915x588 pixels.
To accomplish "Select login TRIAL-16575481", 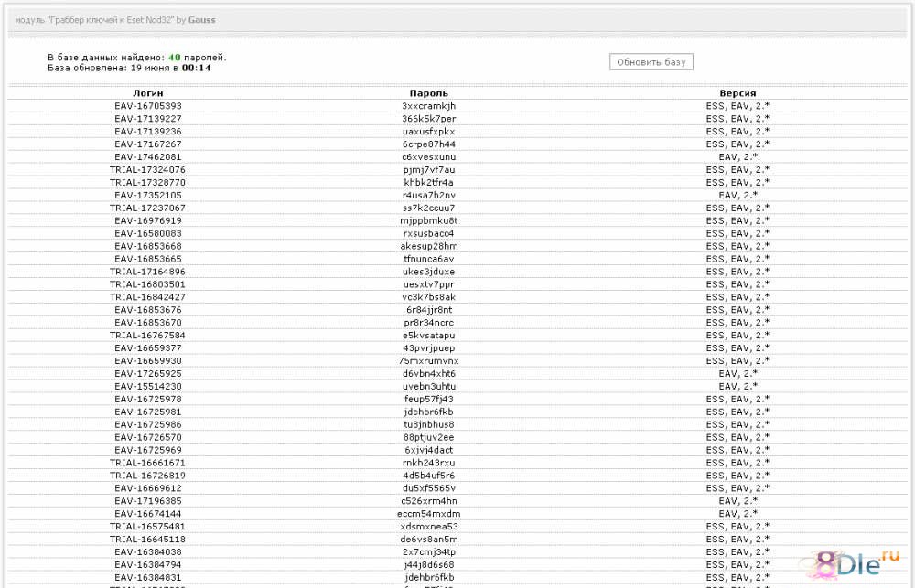I will (x=147, y=527).
